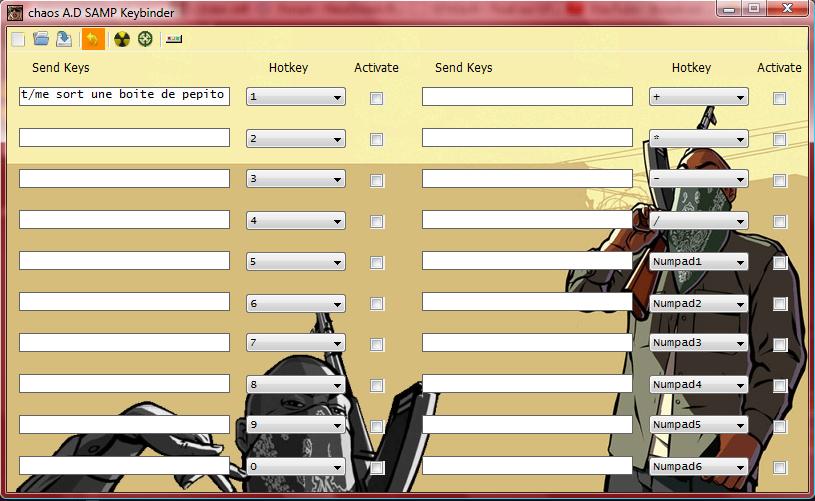Enable Activate checkbox for Numpad1 hotkey
This screenshot has width=815, height=501.
pos(779,262)
